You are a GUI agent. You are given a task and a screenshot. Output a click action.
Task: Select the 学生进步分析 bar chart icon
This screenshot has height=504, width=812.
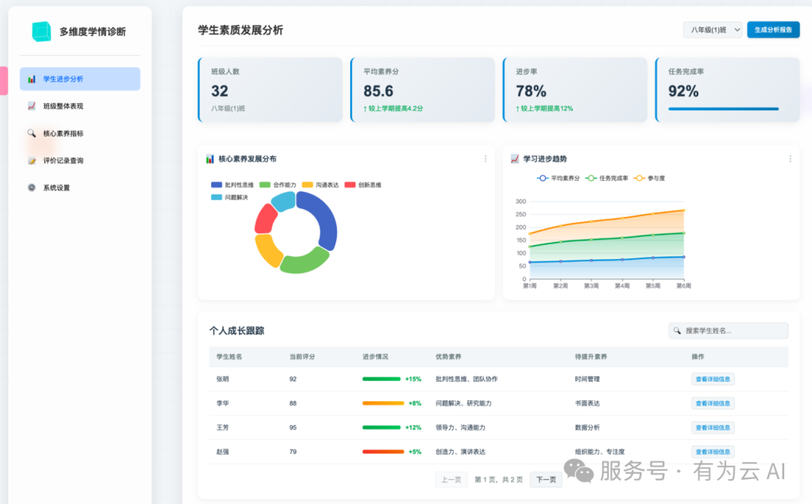click(x=32, y=78)
